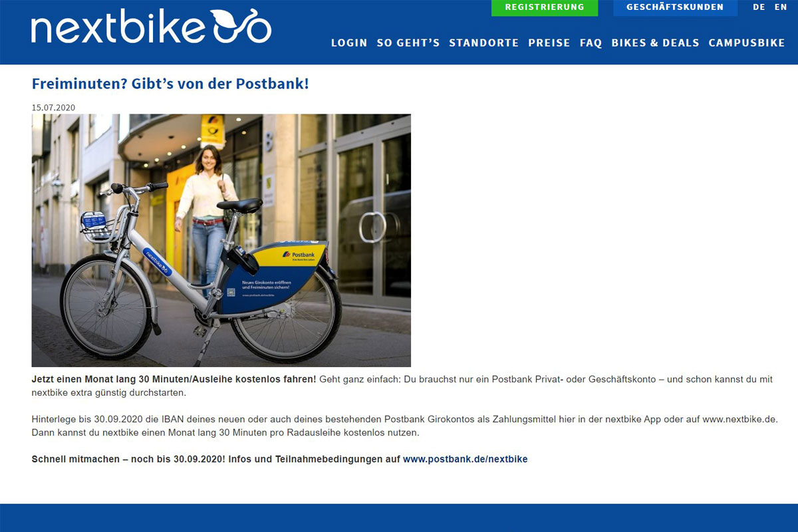The image size is (798, 532).
Task: Click the nextbike logo
Action: 151,28
